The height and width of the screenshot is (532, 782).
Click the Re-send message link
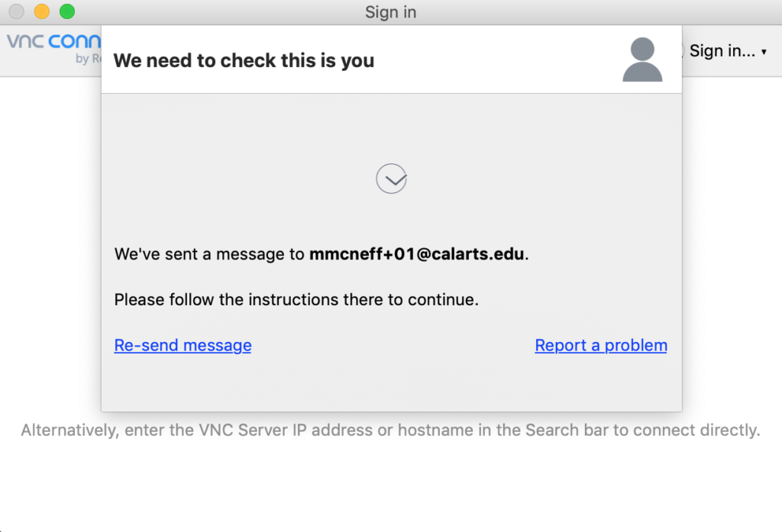tap(183, 345)
